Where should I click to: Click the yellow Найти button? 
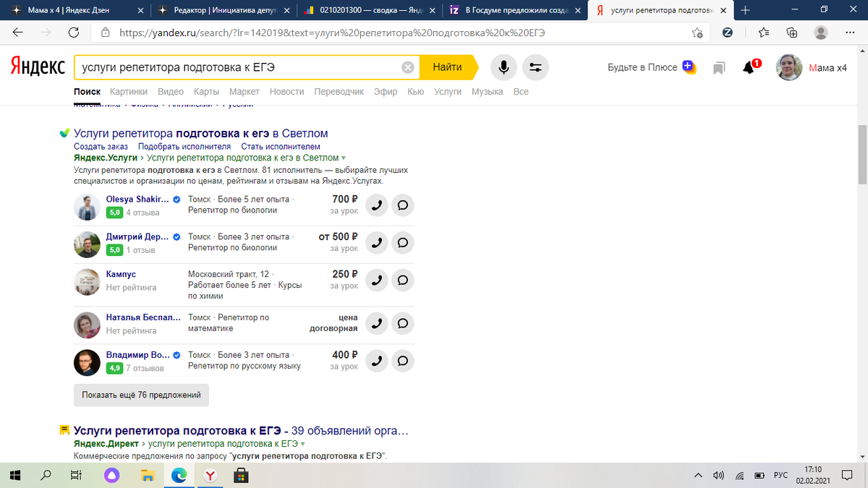tap(448, 67)
